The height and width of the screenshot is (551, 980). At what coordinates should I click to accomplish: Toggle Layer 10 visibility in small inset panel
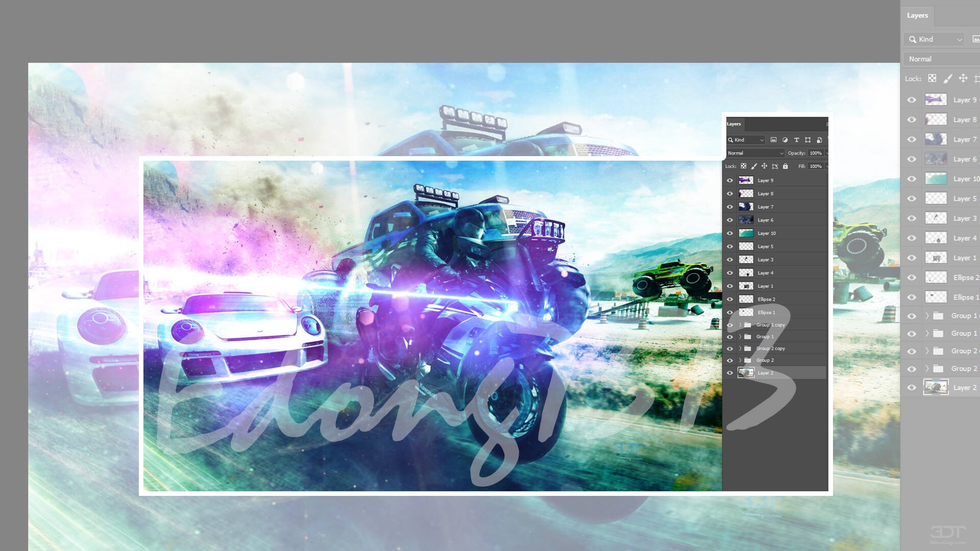tap(730, 233)
